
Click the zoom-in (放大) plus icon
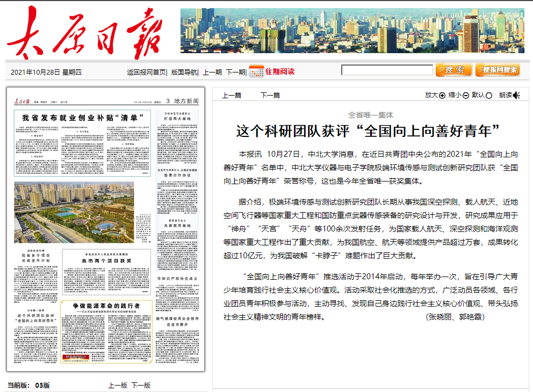tap(442, 96)
